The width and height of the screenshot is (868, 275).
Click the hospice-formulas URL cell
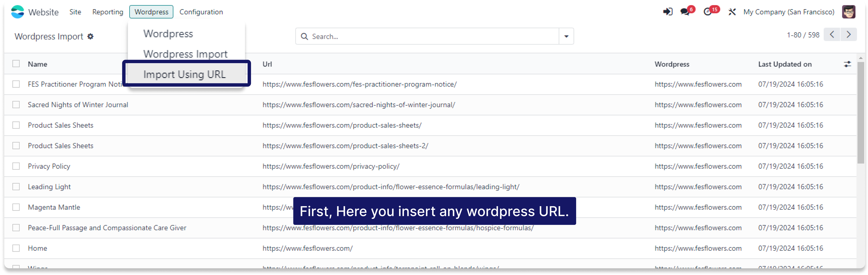(398, 228)
